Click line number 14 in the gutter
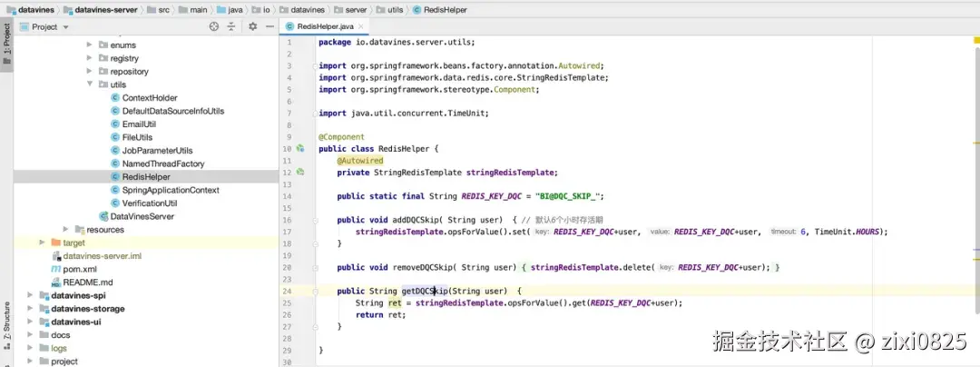 [287, 196]
